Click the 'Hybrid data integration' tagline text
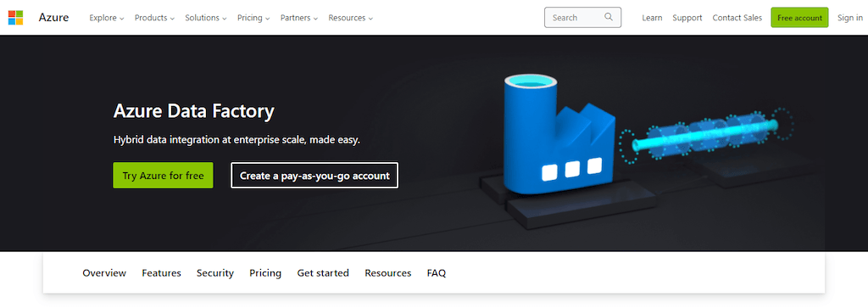The height and width of the screenshot is (308, 868). (236, 140)
